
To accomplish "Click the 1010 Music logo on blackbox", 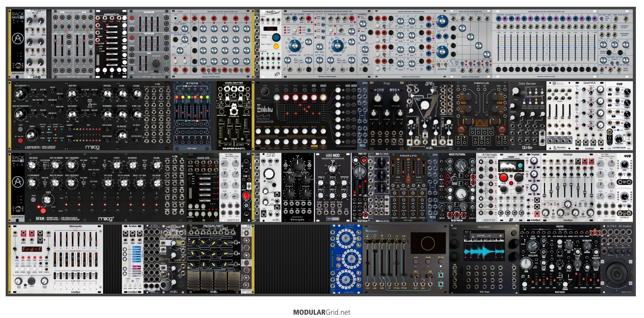I will pyautogui.click(x=484, y=292).
